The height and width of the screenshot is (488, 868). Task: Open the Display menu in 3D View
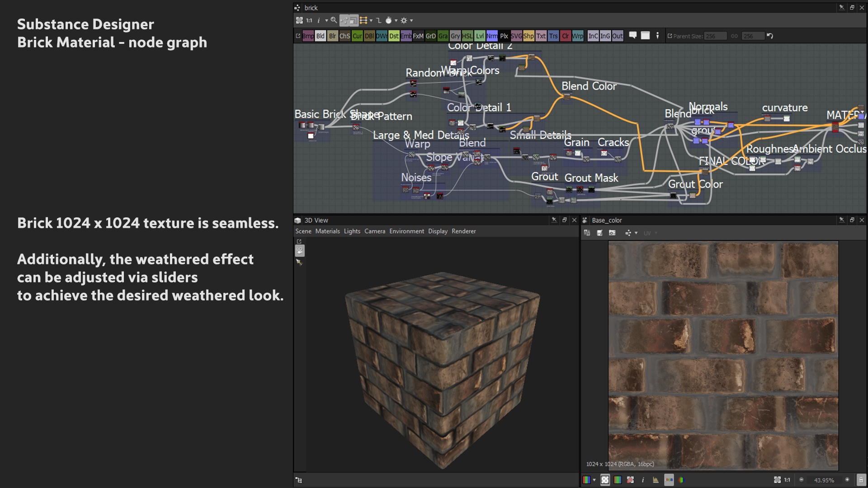438,231
